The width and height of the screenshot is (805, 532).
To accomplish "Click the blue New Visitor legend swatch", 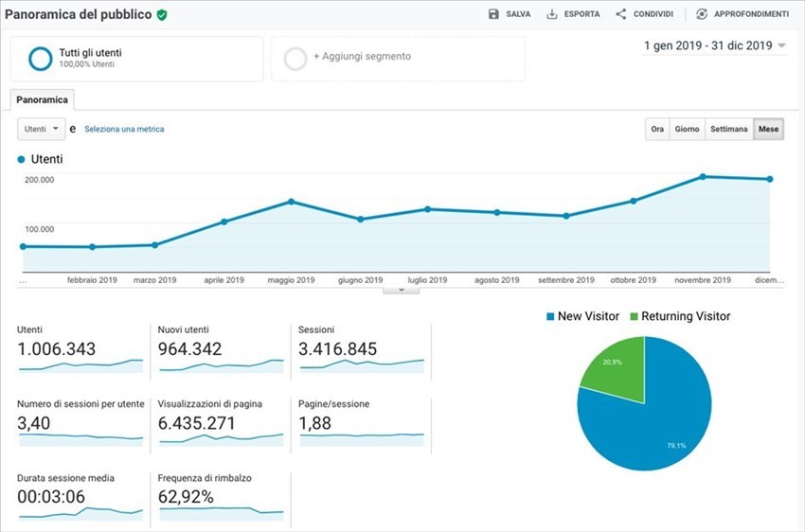I will 551,316.
